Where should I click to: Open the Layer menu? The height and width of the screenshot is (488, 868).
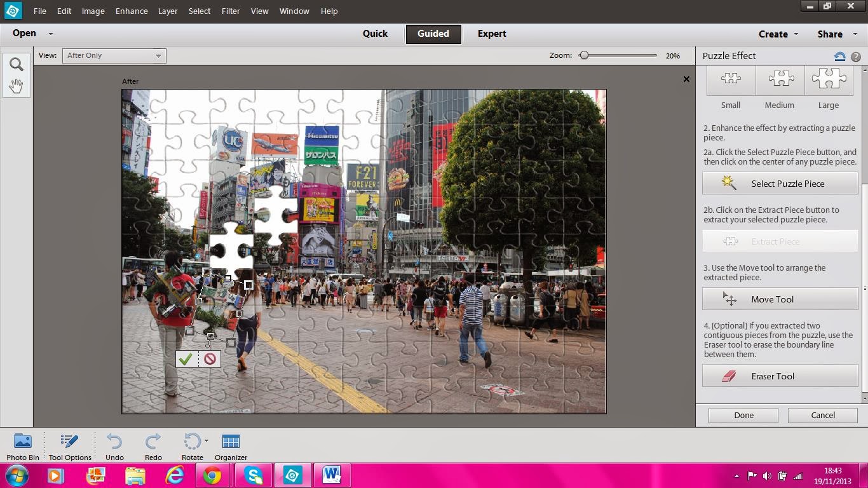(x=168, y=11)
